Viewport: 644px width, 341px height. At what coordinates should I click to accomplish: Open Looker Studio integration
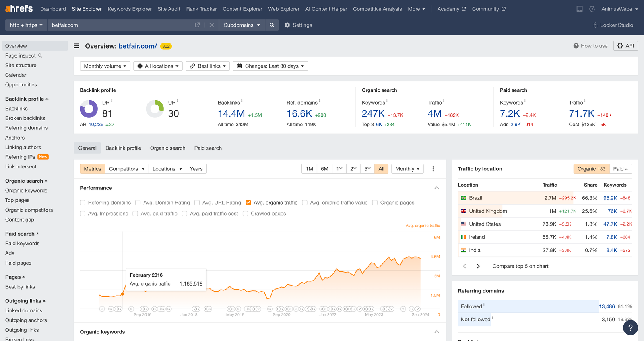tap(613, 25)
